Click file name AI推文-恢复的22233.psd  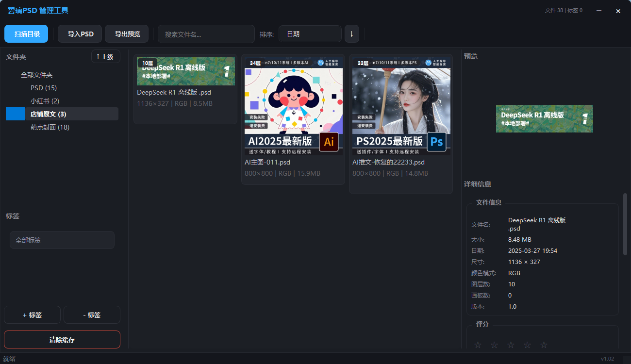click(x=388, y=162)
